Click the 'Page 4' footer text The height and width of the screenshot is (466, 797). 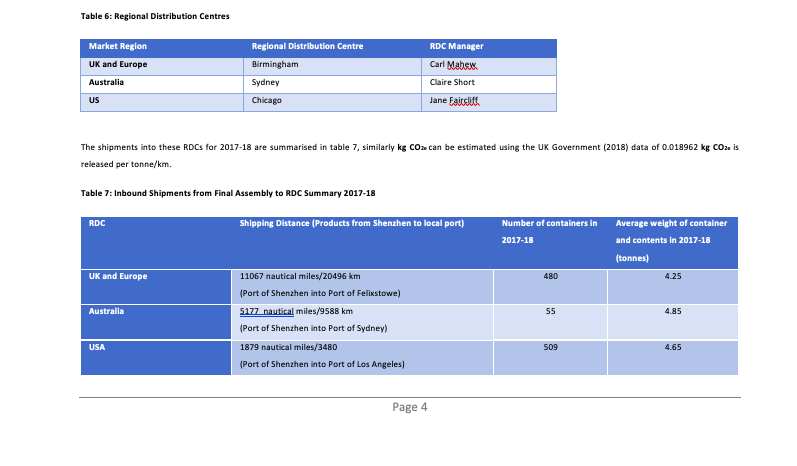pos(410,407)
